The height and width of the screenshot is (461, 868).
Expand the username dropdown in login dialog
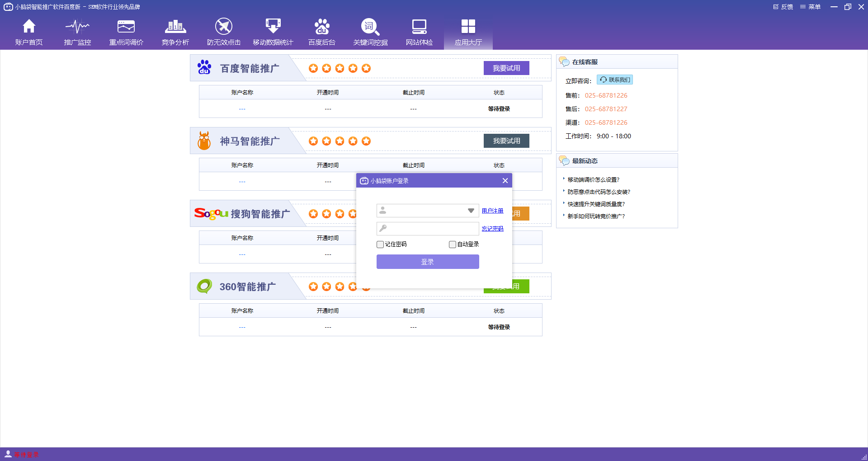(470, 210)
